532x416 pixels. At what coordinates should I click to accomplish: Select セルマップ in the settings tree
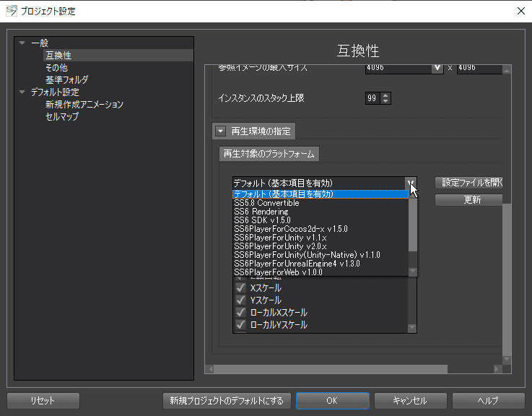click(x=62, y=116)
